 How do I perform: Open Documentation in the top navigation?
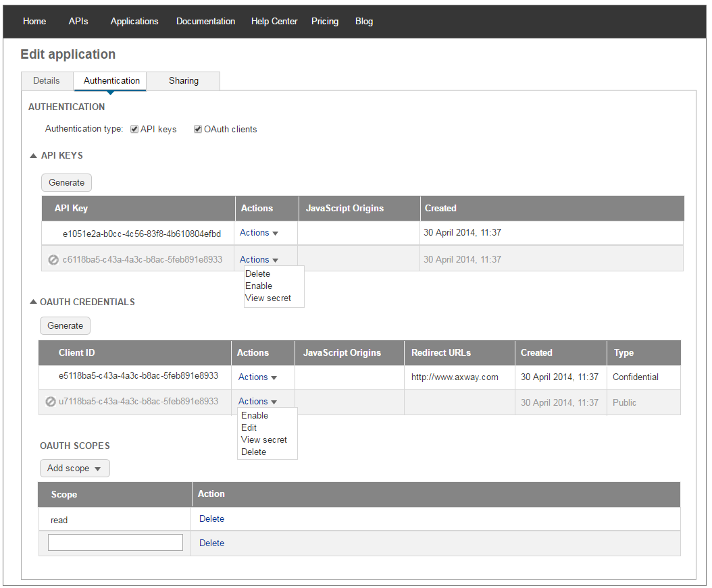[205, 22]
